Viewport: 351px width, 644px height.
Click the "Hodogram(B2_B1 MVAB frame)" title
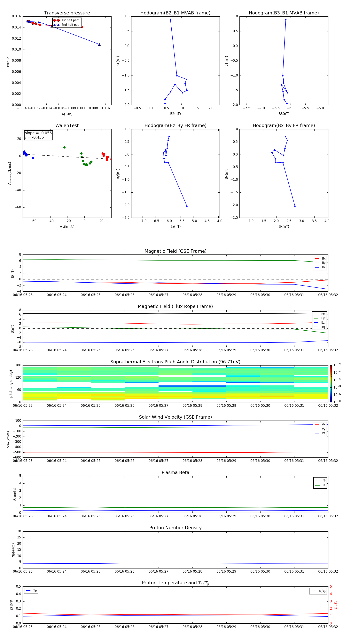click(x=175, y=13)
